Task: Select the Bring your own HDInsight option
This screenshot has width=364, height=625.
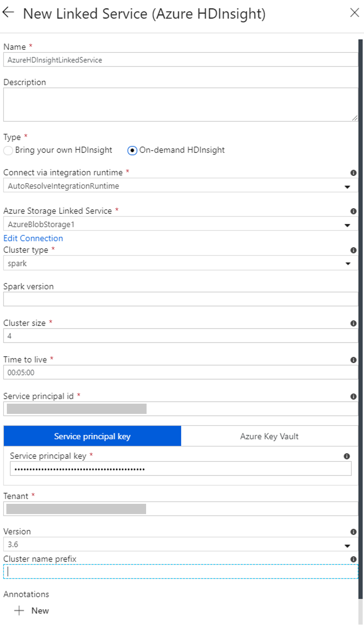Action: tap(7, 150)
